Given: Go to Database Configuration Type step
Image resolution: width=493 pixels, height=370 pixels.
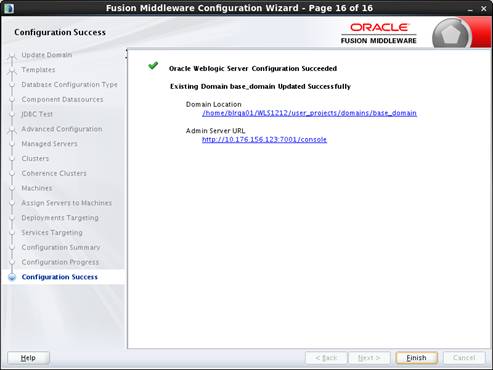Looking at the screenshot, I should pos(69,84).
